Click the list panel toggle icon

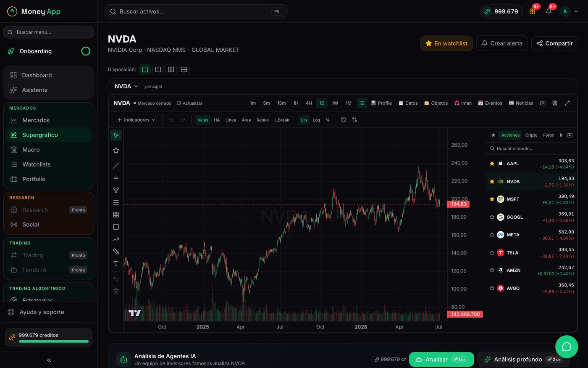point(362,103)
